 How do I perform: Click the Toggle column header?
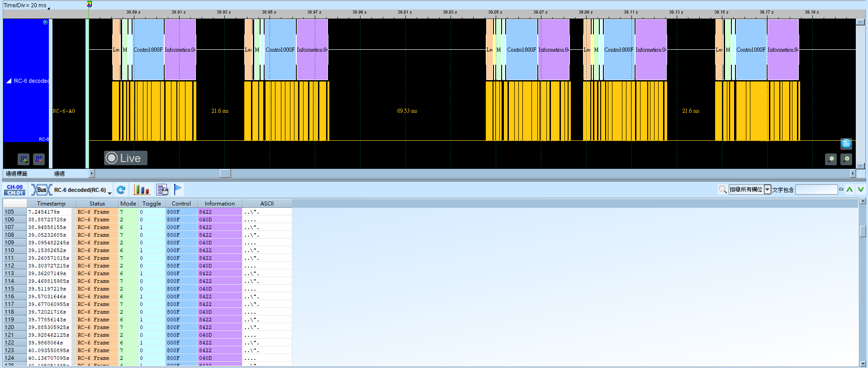coord(152,204)
